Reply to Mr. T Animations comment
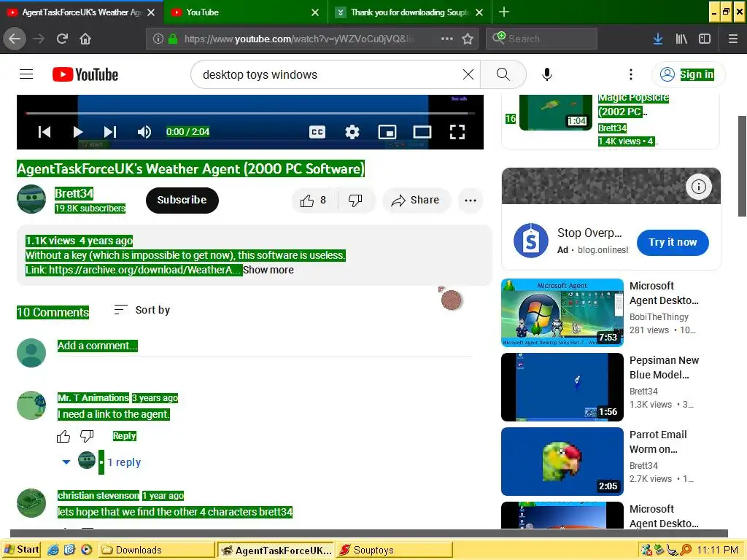 click(x=124, y=436)
